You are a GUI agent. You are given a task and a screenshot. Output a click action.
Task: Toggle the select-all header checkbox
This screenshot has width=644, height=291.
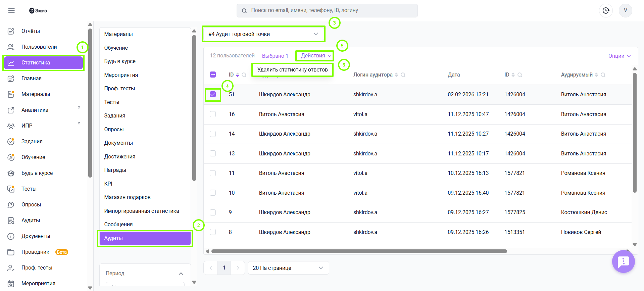(x=213, y=75)
